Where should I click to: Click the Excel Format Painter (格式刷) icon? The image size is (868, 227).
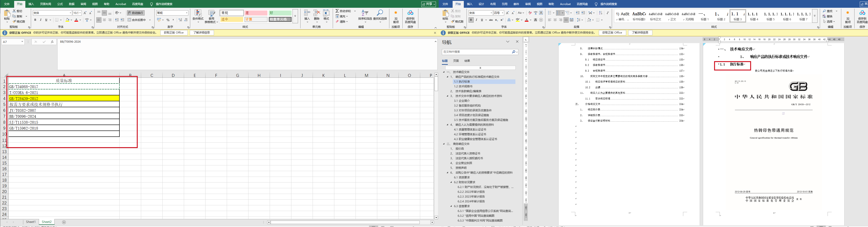[x=14, y=21]
